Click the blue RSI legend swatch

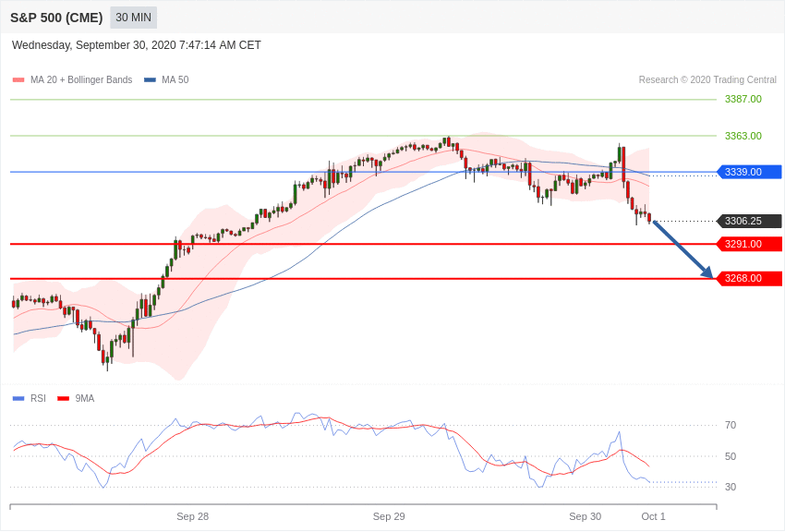pyautogui.click(x=18, y=398)
